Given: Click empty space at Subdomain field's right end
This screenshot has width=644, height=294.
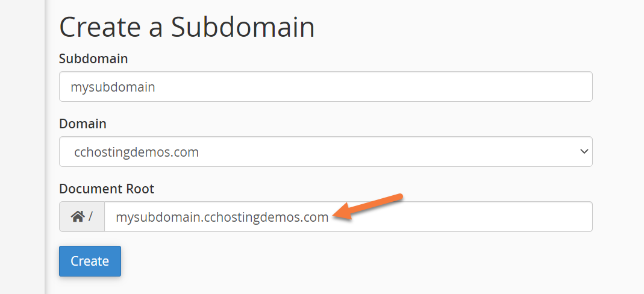Looking at the screenshot, I should pos(542,87).
